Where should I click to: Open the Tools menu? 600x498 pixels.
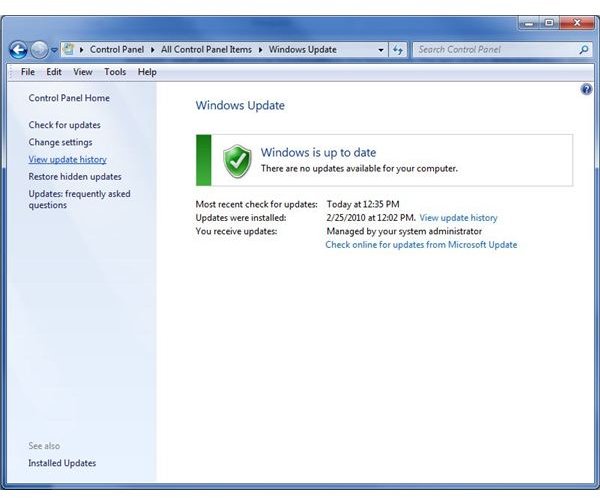coord(115,72)
